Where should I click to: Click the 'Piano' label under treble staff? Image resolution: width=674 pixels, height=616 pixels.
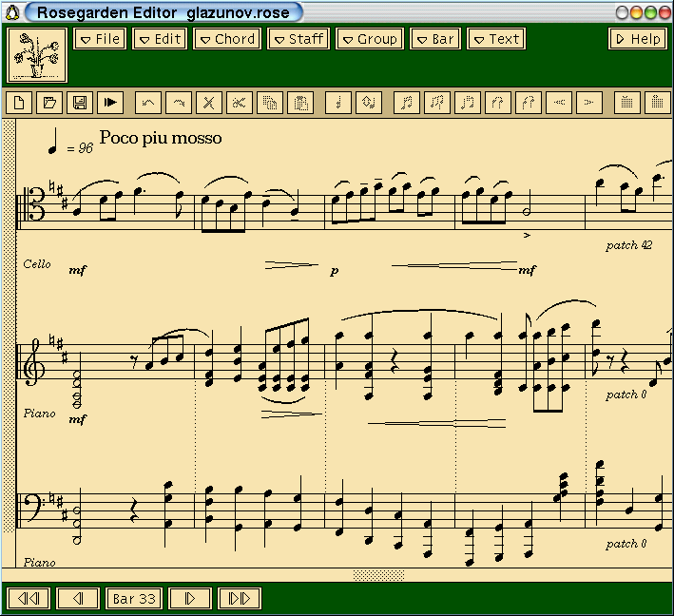[x=40, y=414]
